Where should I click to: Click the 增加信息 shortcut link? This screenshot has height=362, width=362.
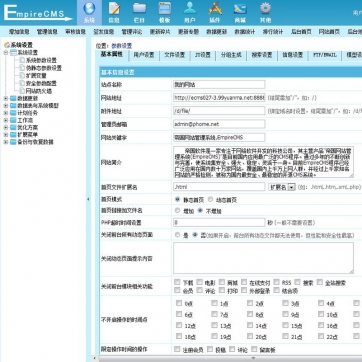click(19, 32)
